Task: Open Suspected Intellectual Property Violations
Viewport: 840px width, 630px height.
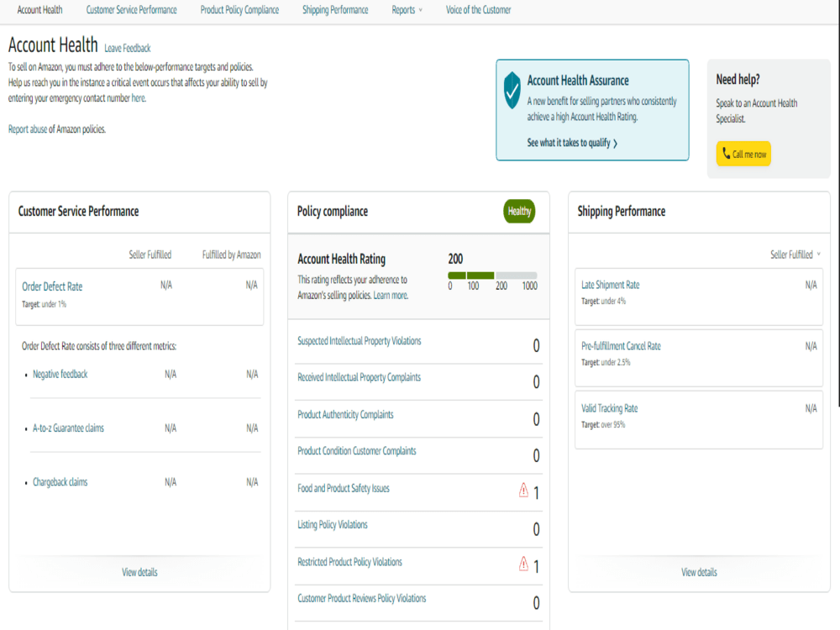Action: [359, 341]
